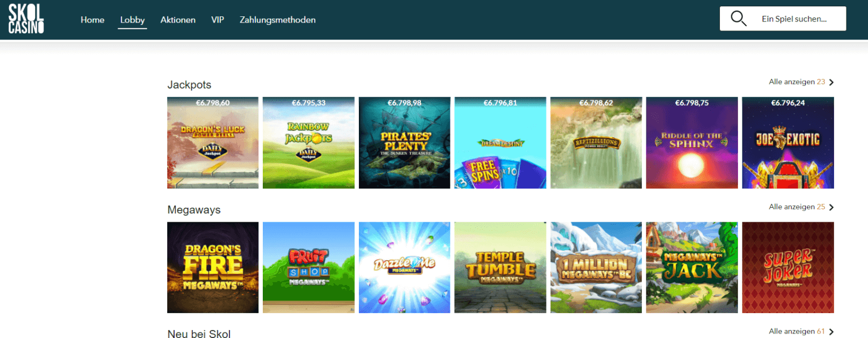Launch Dazzle Me Megaways

(x=405, y=267)
